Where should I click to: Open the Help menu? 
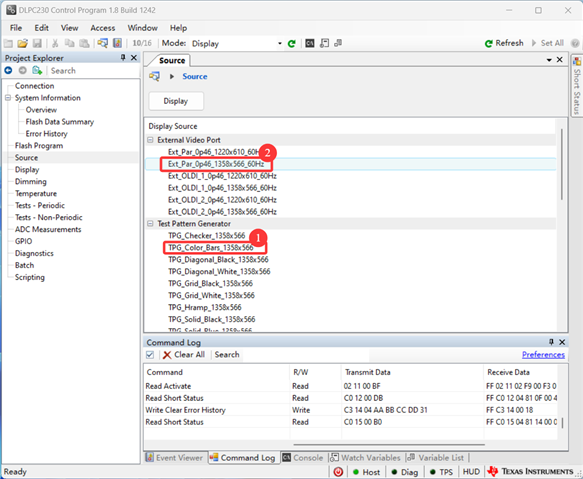[x=178, y=28]
